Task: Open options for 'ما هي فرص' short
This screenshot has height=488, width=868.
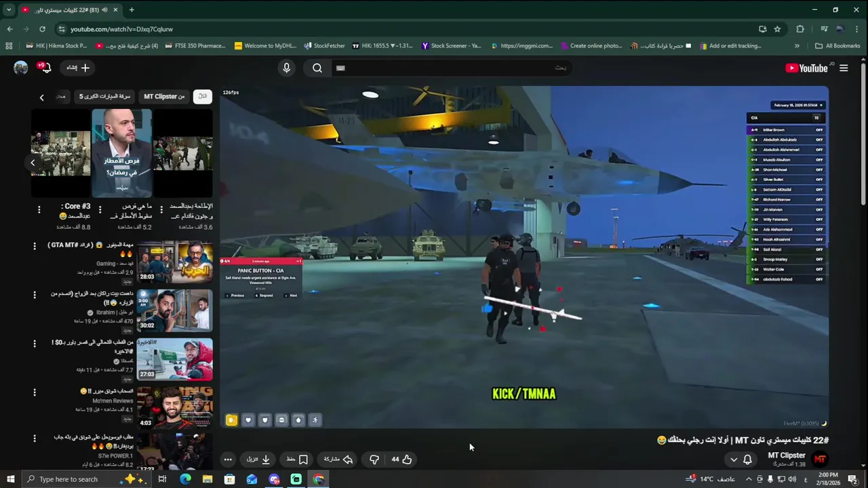Action: 100,210
